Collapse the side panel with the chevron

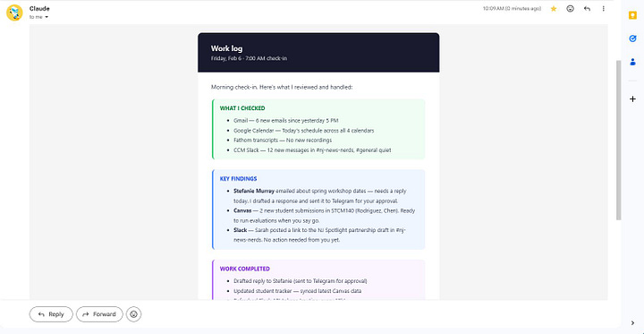[x=632, y=323]
